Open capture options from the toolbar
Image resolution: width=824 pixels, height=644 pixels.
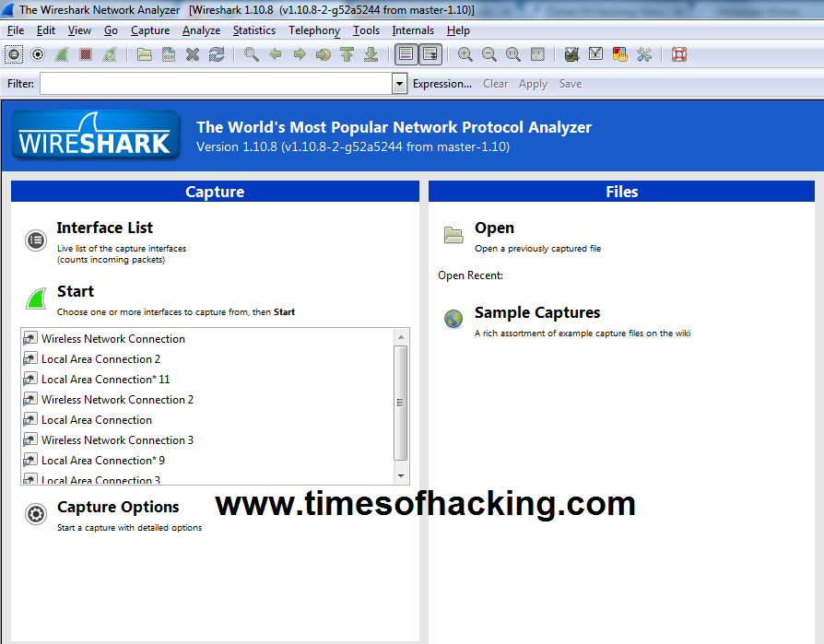[38, 54]
